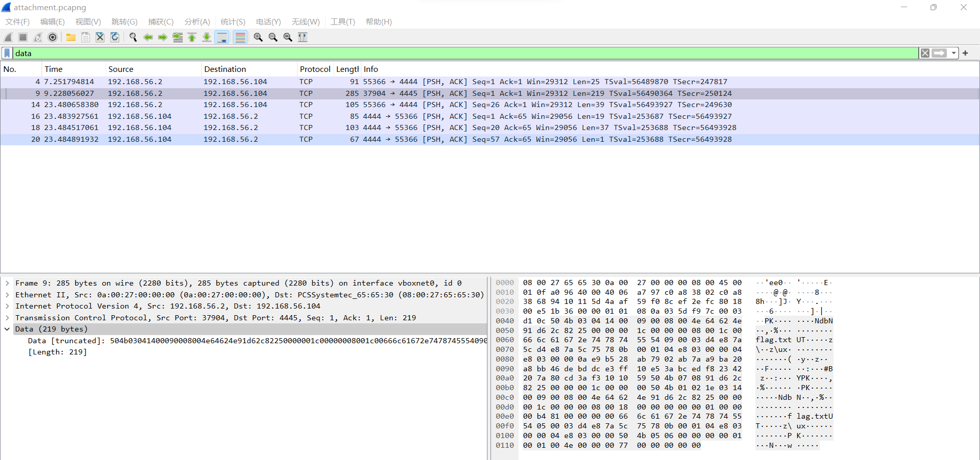Toggle auto-scroll during live capture
980x460 pixels.
click(222, 37)
